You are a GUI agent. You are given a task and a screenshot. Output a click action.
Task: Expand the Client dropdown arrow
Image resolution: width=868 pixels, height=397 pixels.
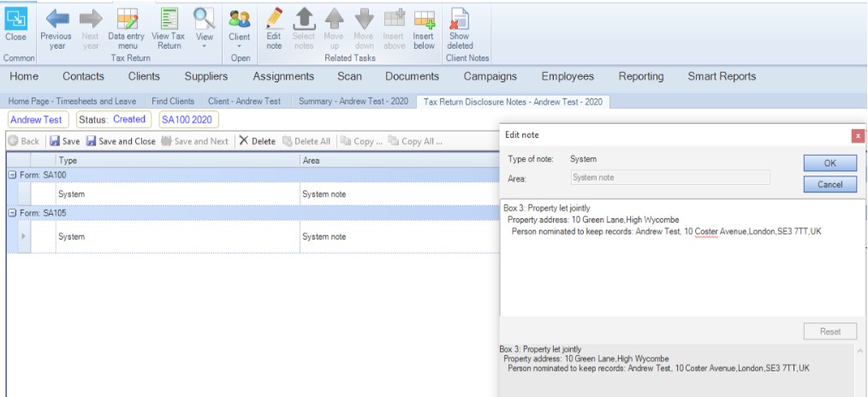240,46
